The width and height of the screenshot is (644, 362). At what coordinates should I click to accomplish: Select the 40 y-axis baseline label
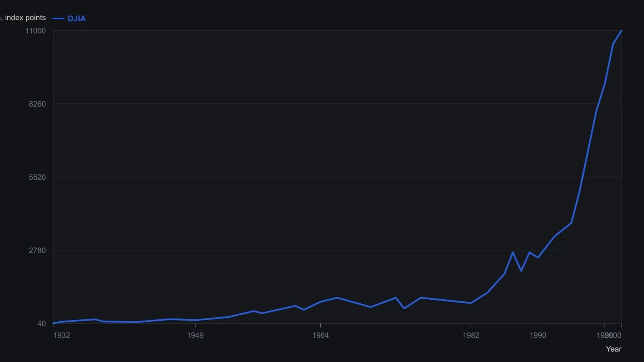click(41, 324)
